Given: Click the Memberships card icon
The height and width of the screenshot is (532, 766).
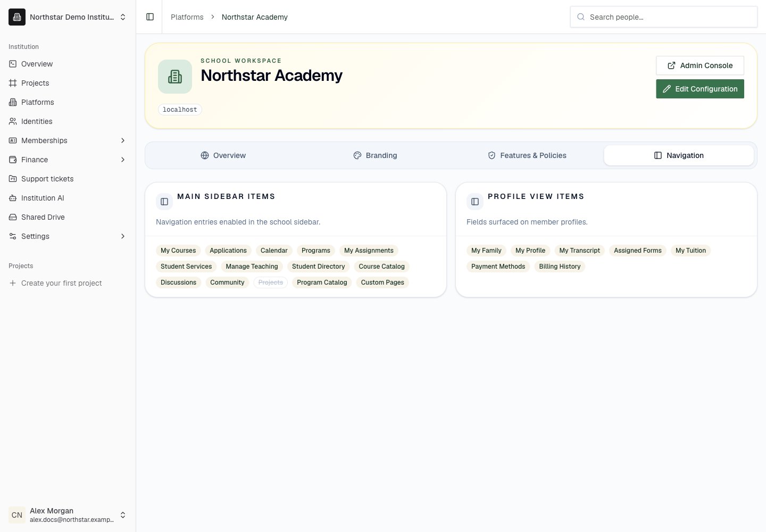Looking at the screenshot, I should coord(13,140).
